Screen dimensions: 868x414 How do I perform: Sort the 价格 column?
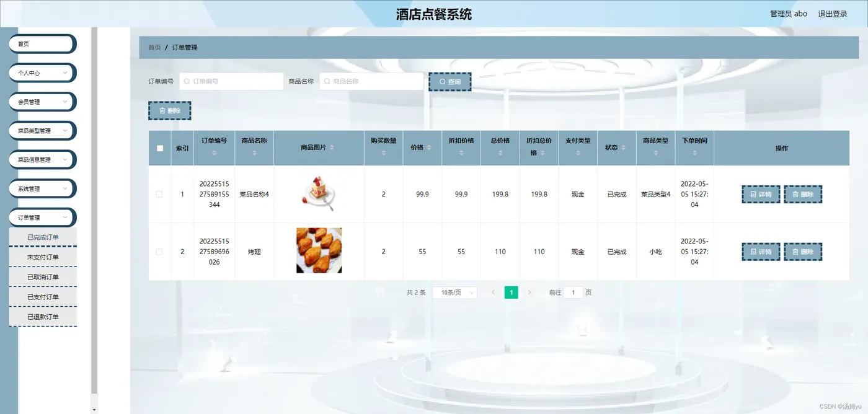pos(428,148)
